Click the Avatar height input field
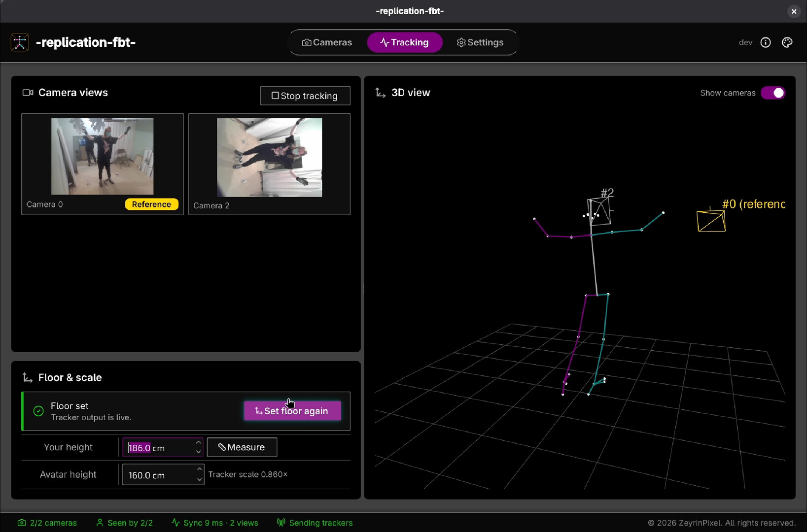807x532 pixels. tap(163, 474)
